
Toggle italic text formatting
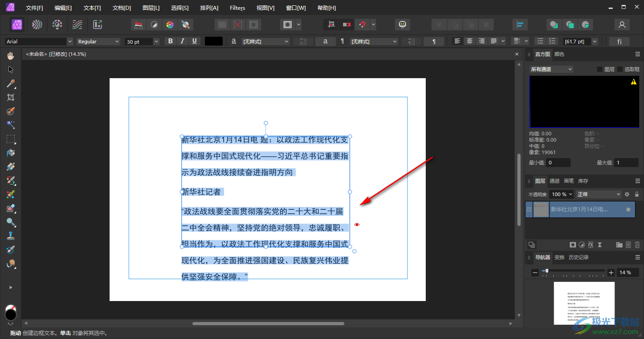[x=182, y=41]
